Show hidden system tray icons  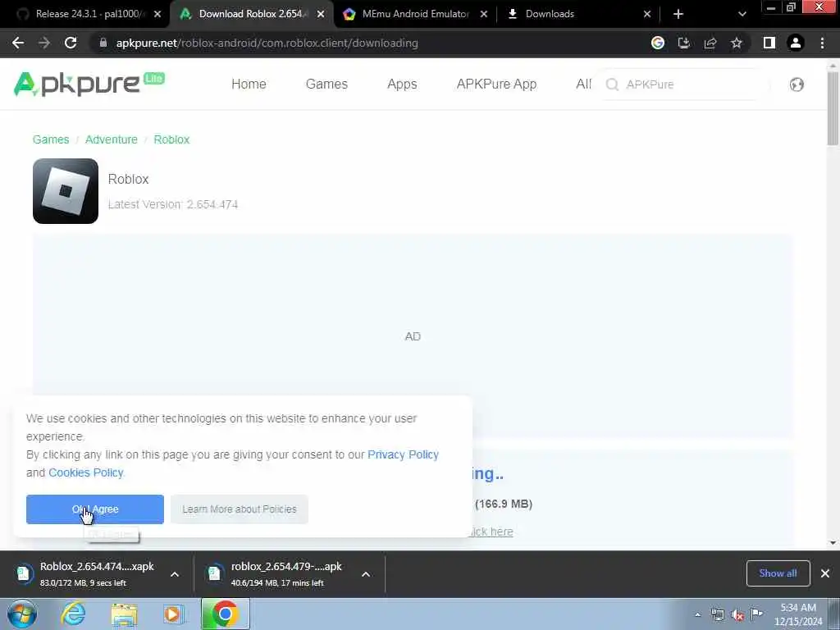[x=697, y=615]
